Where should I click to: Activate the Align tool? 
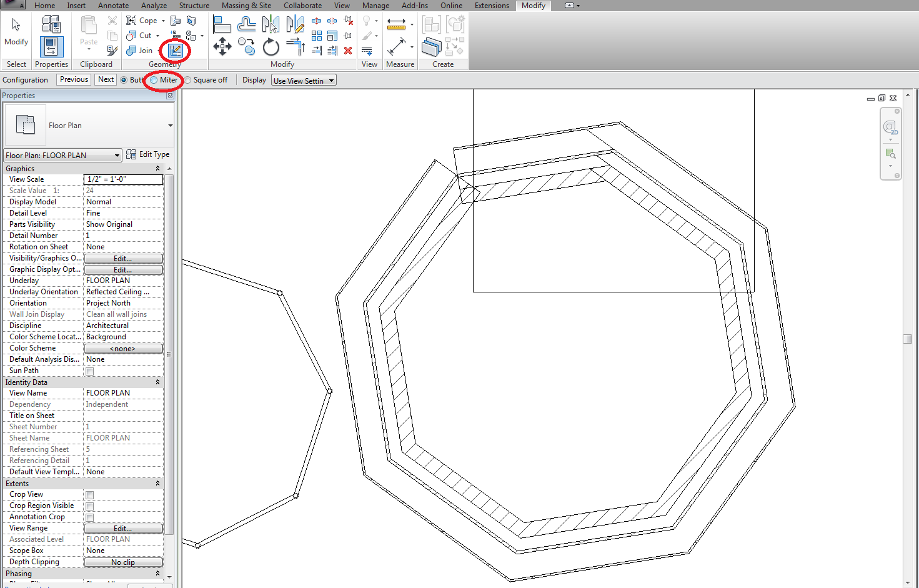222,24
